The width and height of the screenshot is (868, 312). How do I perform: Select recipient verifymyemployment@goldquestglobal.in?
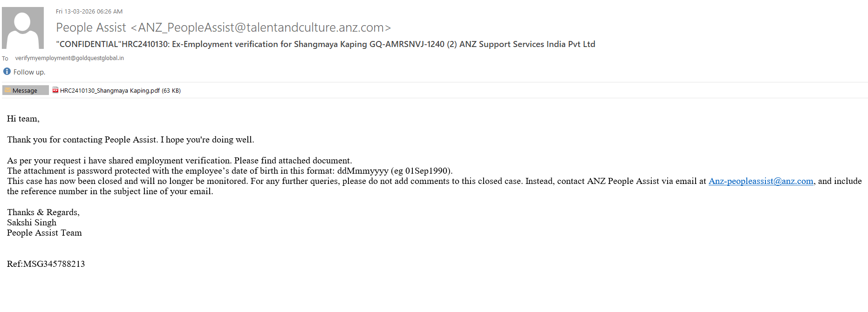69,58
